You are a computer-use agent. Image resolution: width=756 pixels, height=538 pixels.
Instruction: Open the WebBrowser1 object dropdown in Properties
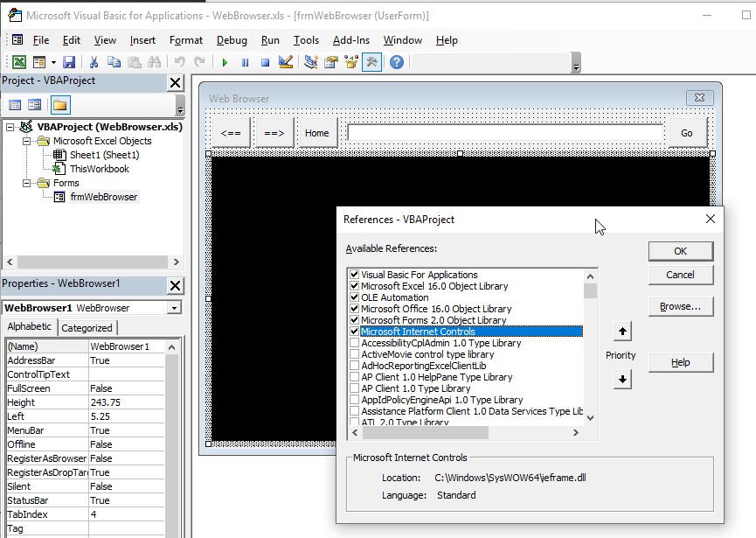[x=175, y=308]
